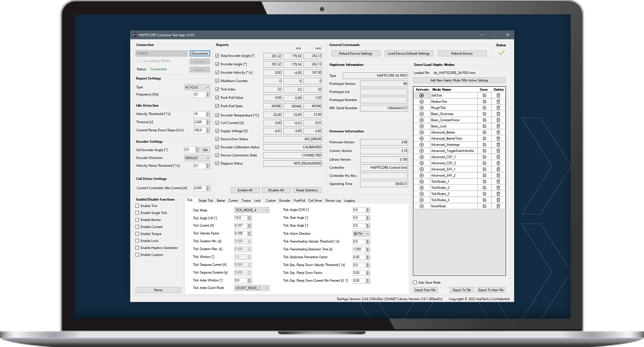Delete the Basic_Lock mode

click(x=498, y=126)
